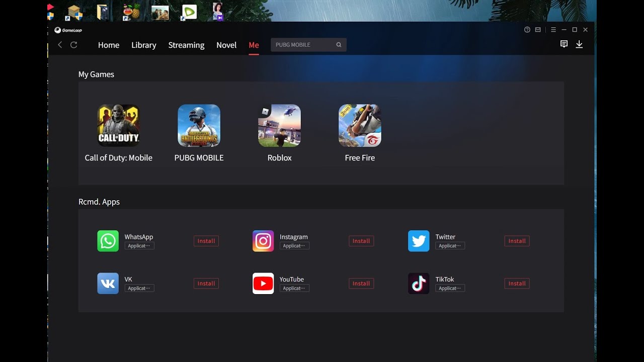This screenshot has height=362, width=644.
Task: Install Twitter
Action: (517, 241)
